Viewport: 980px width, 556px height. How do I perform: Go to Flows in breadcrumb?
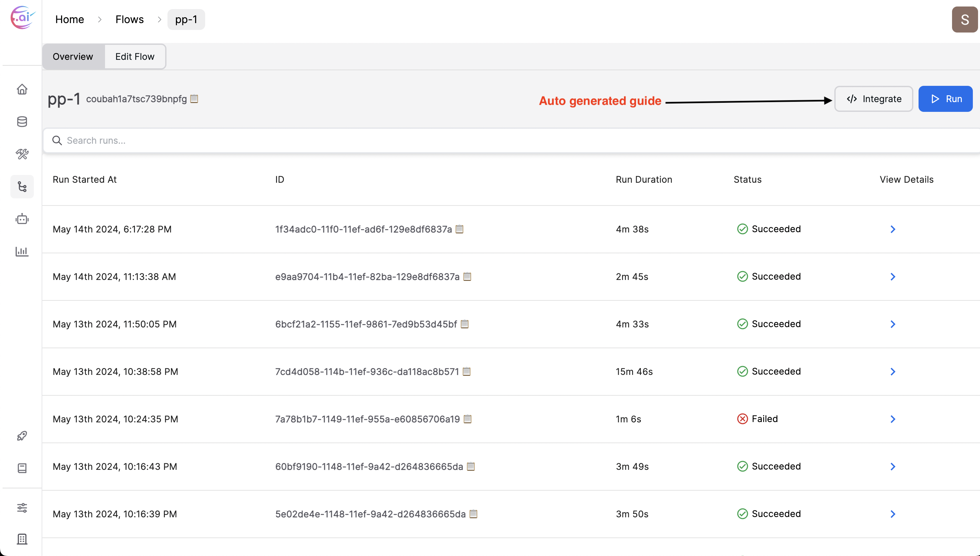(129, 20)
